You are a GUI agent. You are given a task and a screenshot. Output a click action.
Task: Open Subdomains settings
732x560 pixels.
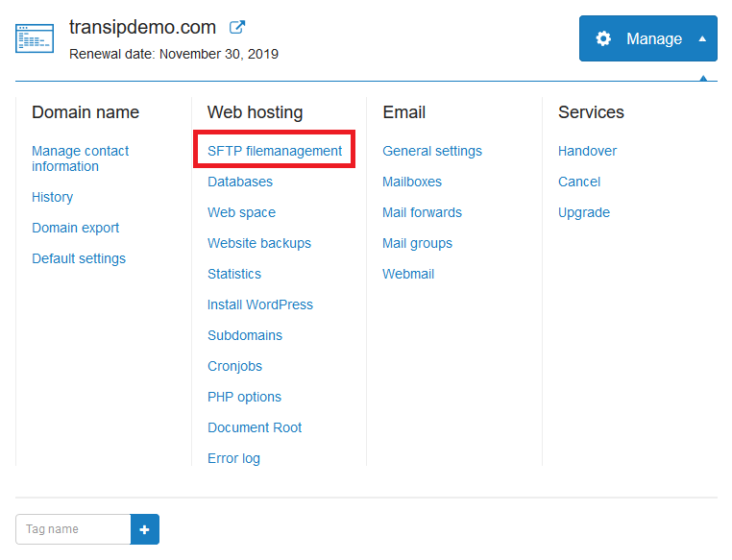[245, 335]
